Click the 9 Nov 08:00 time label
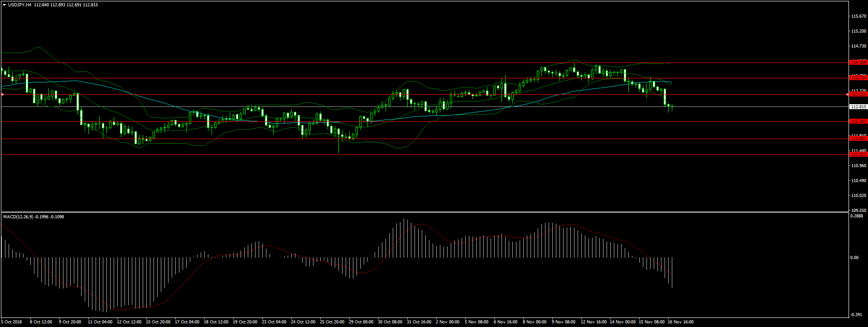This screenshot has height=327, width=868. 564,322
